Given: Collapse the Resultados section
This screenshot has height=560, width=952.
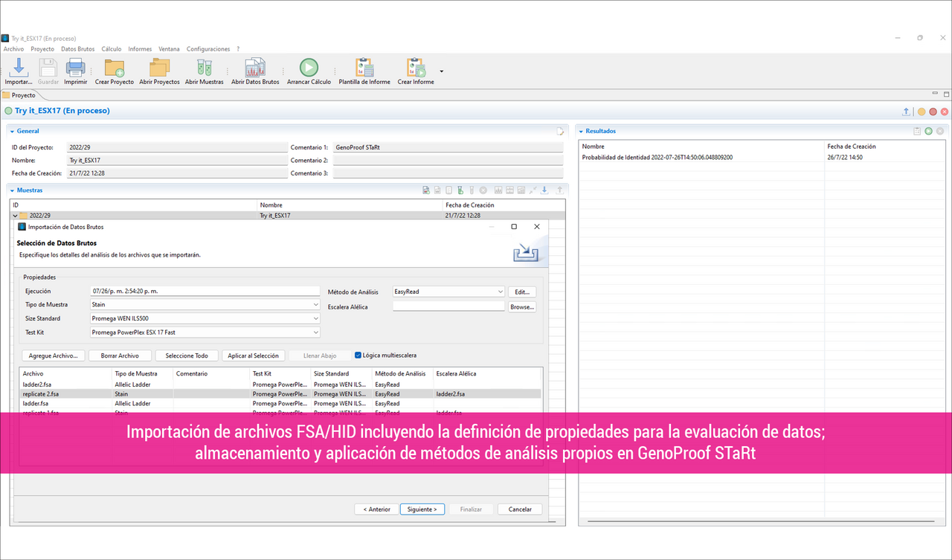Looking at the screenshot, I should [x=580, y=131].
